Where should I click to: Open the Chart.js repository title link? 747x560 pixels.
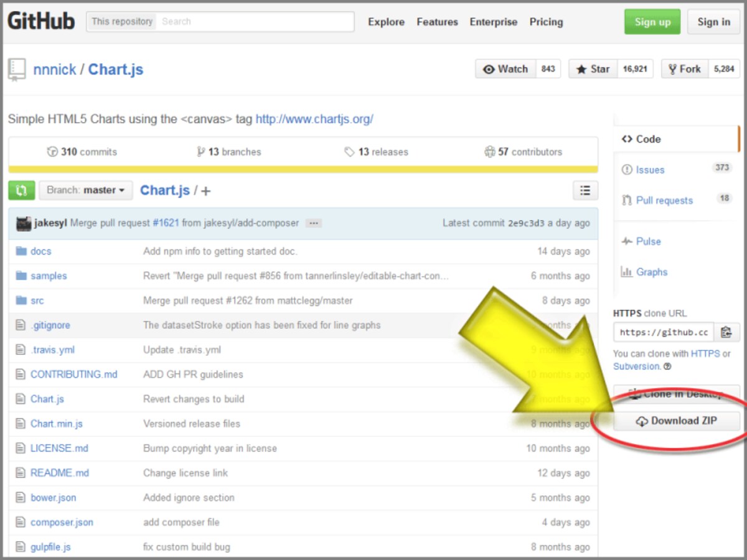pyautogui.click(x=116, y=70)
